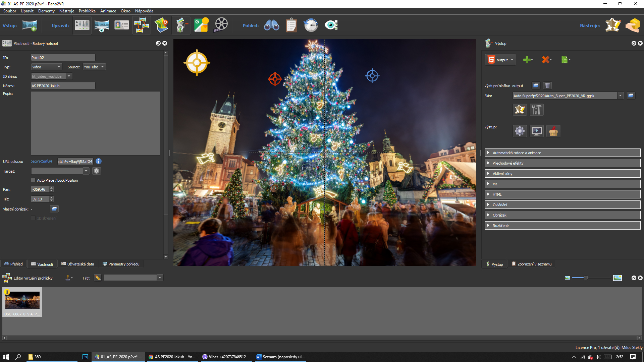
Task: Click the green document template icon
Action: [x=565, y=60]
